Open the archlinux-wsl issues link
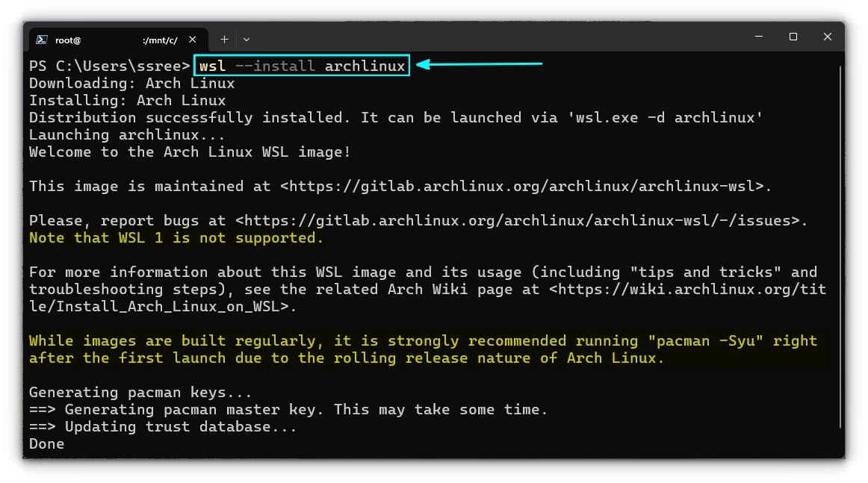 (515, 220)
